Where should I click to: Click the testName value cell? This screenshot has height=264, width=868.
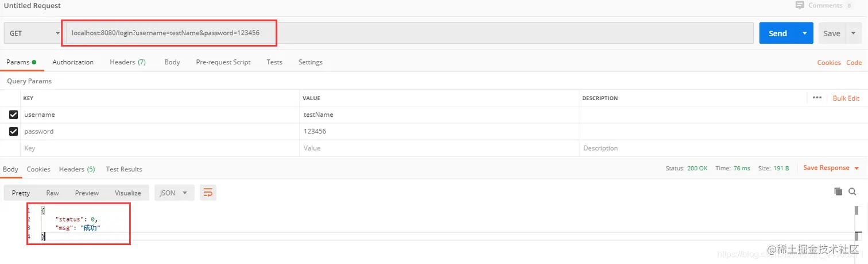click(x=439, y=114)
